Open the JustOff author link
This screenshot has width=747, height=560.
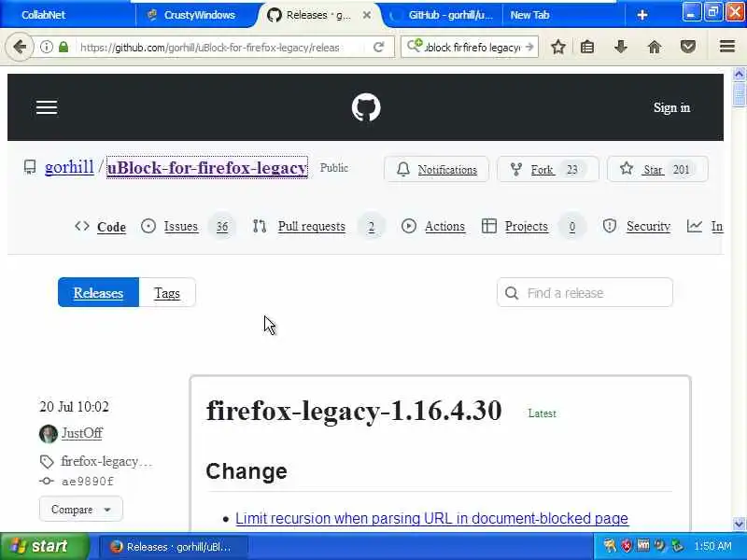[x=82, y=433]
